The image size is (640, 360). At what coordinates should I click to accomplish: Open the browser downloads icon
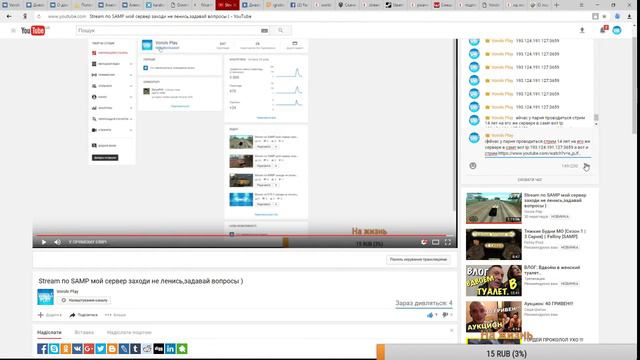click(x=629, y=16)
